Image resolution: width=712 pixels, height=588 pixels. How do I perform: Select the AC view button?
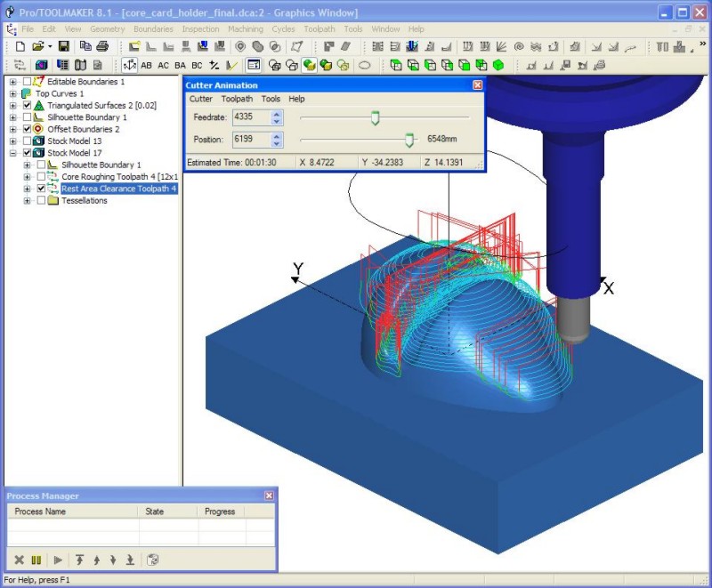pyautogui.click(x=163, y=65)
